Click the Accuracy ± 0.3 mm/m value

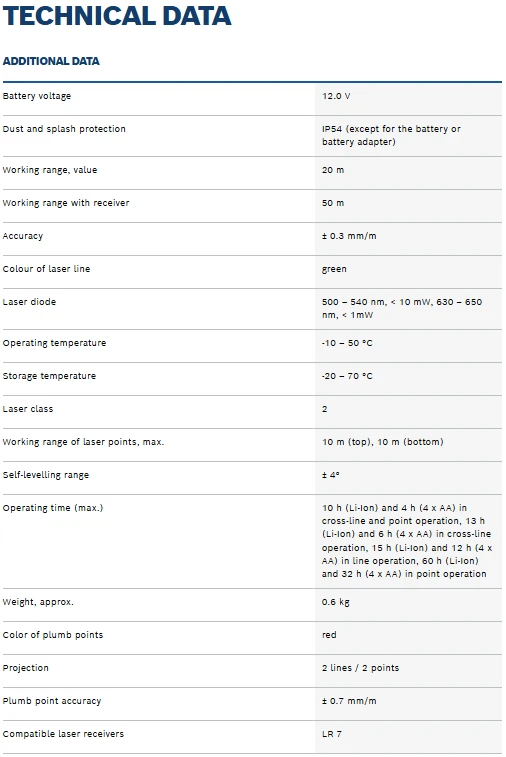tap(349, 236)
